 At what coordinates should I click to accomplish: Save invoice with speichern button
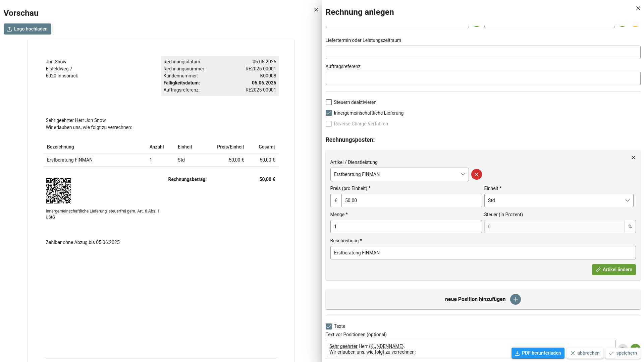pyautogui.click(x=623, y=353)
